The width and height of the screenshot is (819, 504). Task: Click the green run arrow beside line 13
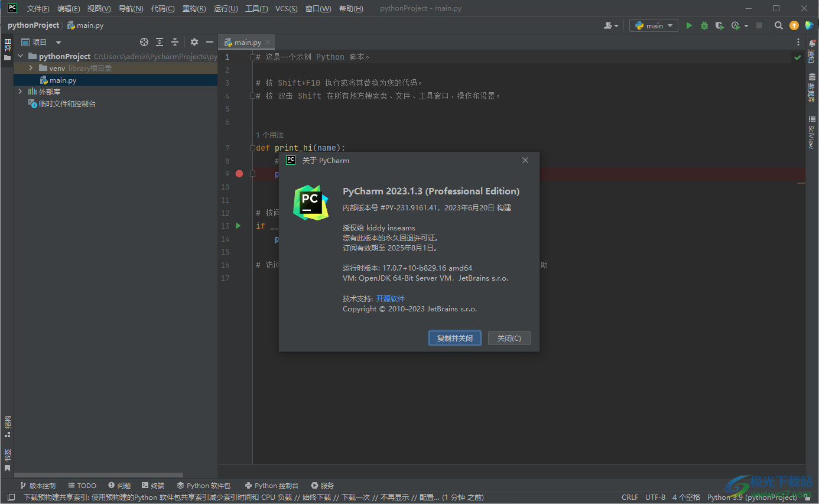tap(238, 226)
